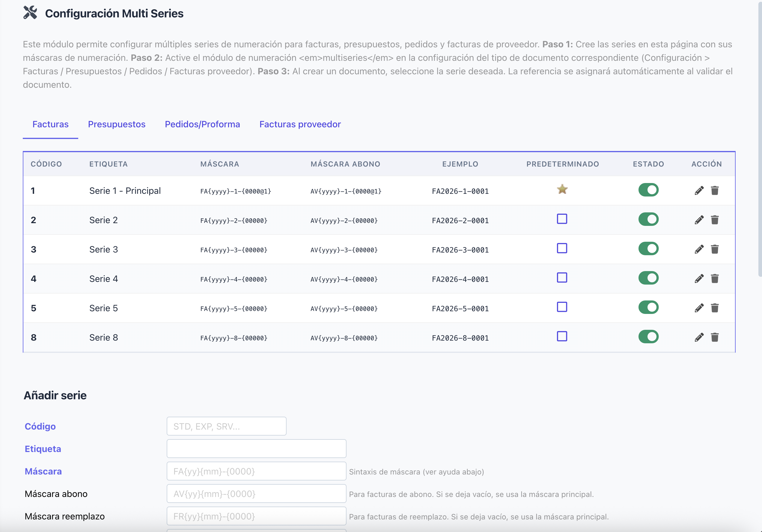Remove Serie 8 using trash icon
This screenshot has width=762, height=532.
pos(715,337)
